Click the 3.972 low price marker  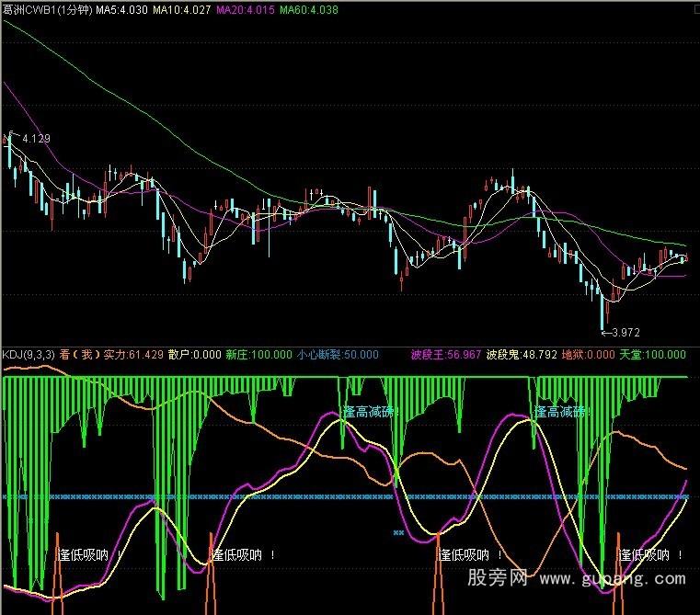[x=623, y=332]
